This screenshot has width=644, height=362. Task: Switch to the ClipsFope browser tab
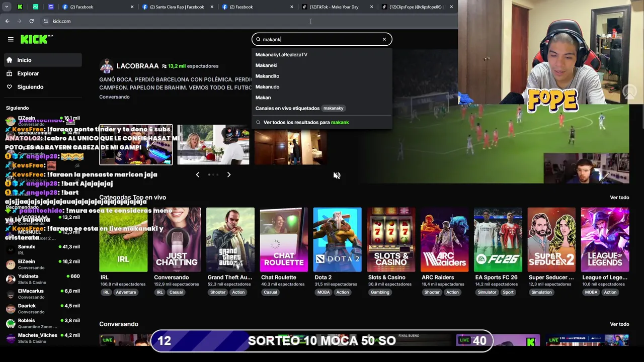coord(416,7)
